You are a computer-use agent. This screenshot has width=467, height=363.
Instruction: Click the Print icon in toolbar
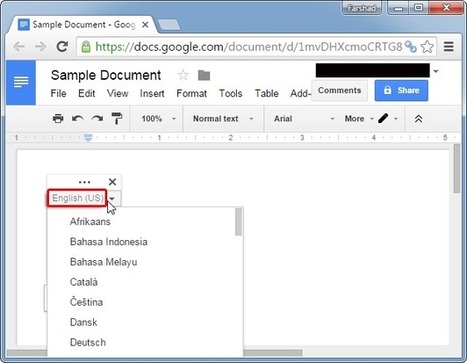coord(58,118)
